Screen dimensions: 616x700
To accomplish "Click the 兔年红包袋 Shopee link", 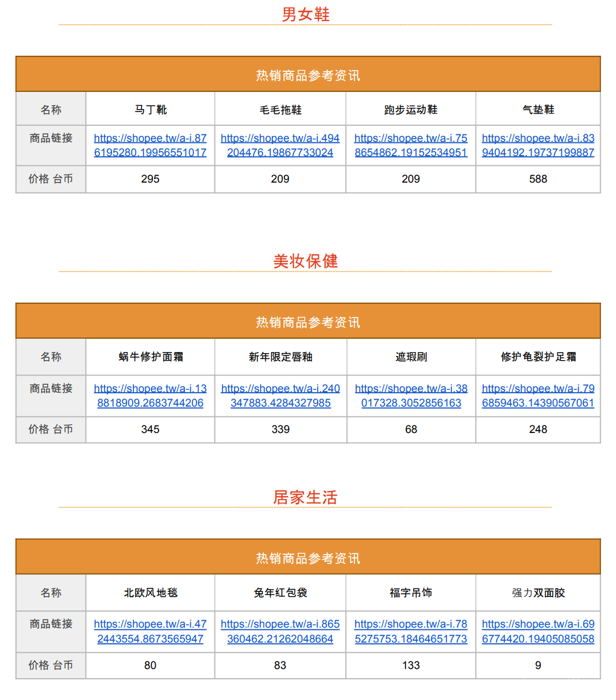I will (x=280, y=631).
